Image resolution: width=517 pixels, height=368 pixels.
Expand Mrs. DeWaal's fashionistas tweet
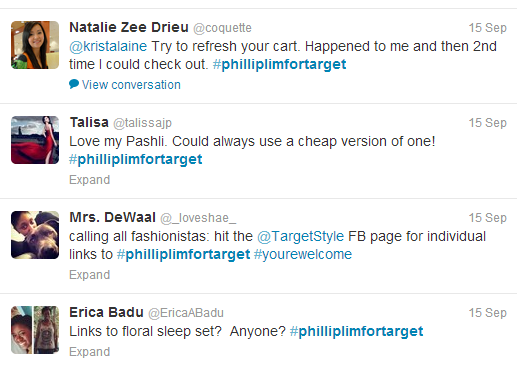(x=89, y=275)
